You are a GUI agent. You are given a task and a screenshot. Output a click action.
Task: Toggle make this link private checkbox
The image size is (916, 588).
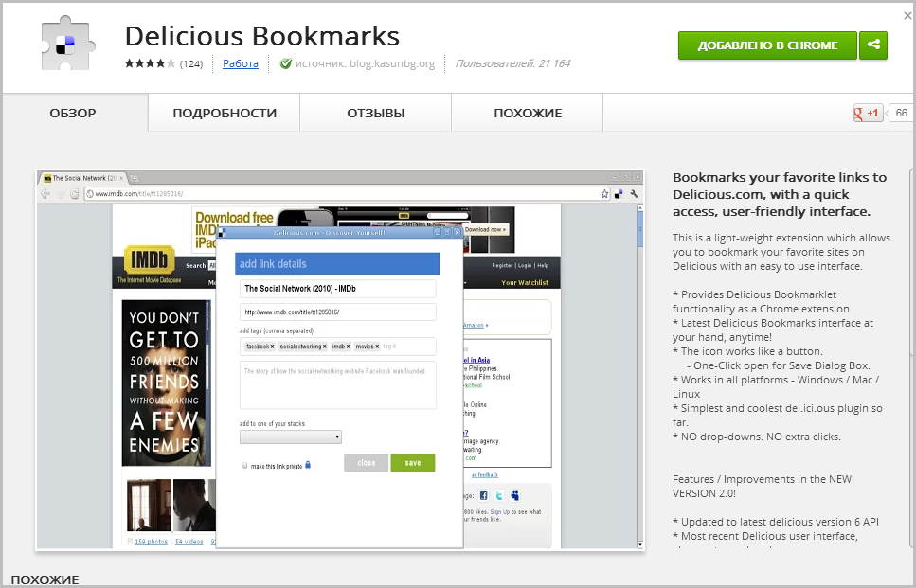point(244,465)
